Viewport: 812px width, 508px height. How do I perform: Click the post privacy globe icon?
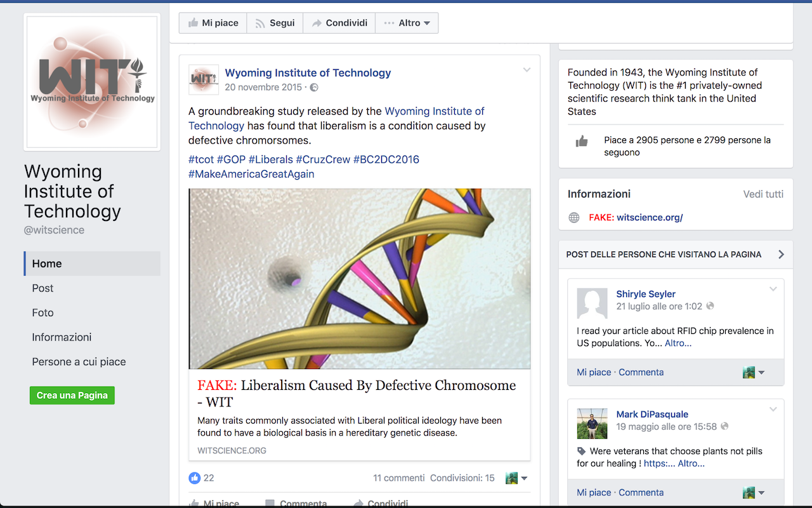coord(314,88)
